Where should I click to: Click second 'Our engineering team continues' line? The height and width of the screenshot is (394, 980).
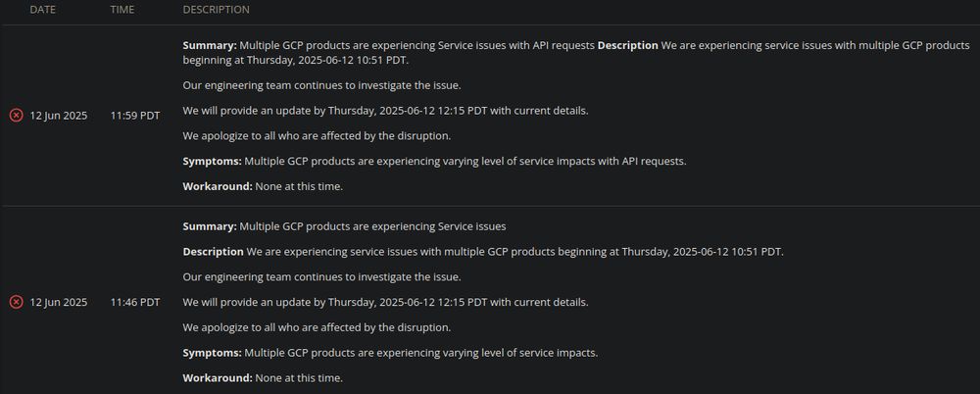click(x=321, y=277)
